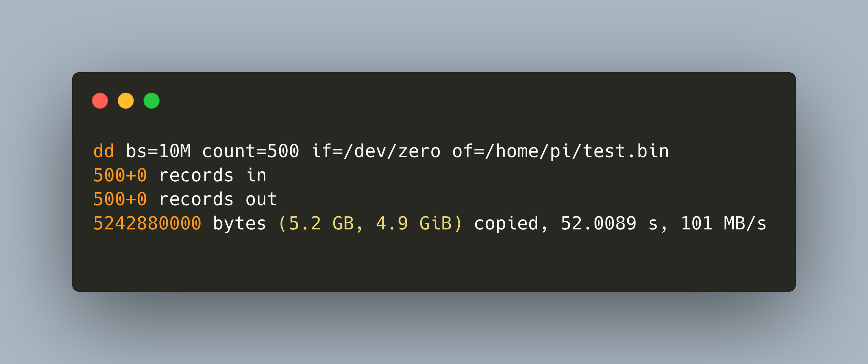Click the word "copied,"
This screenshot has height=364, width=868.
coord(511,223)
